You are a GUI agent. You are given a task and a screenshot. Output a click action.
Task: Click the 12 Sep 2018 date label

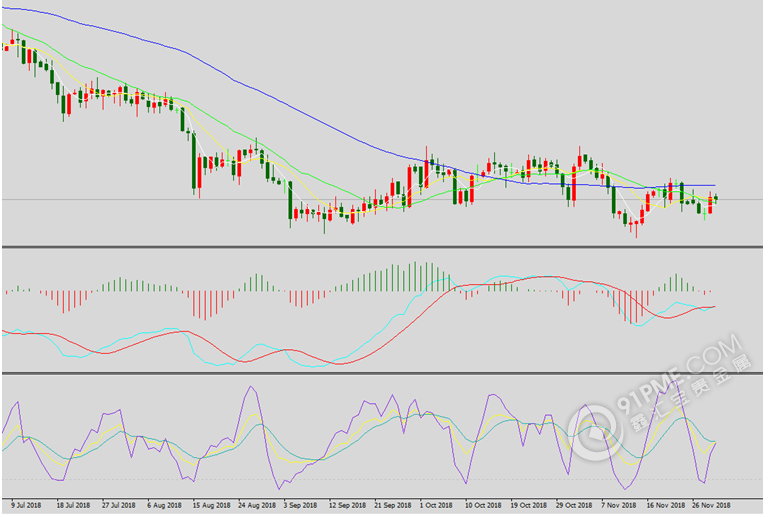click(x=347, y=505)
